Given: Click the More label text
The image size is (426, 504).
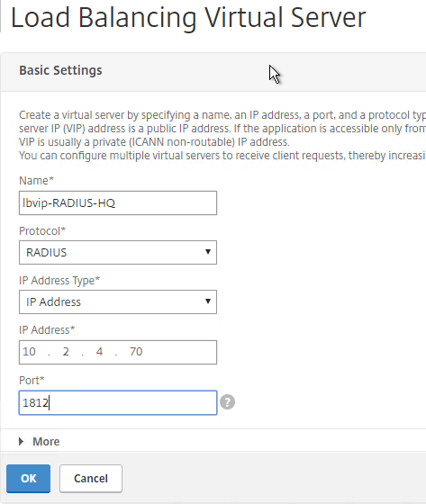Looking at the screenshot, I should tap(46, 441).
